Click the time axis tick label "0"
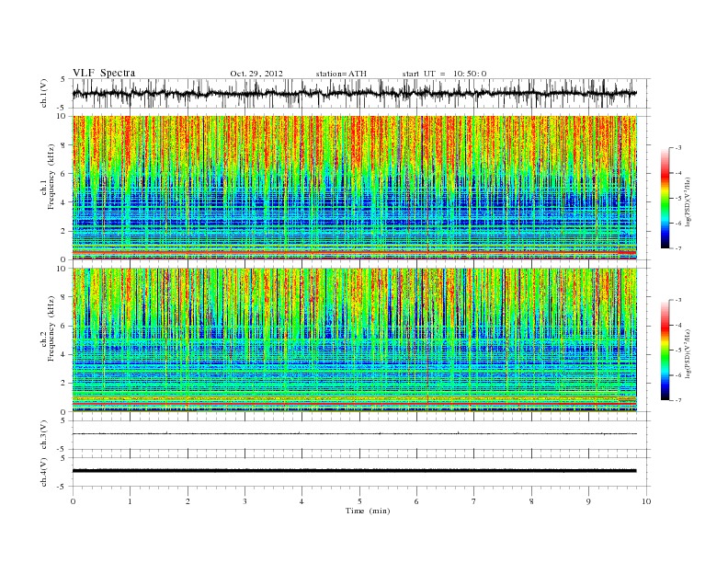This screenshot has width=728, height=563. coord(73,501)
